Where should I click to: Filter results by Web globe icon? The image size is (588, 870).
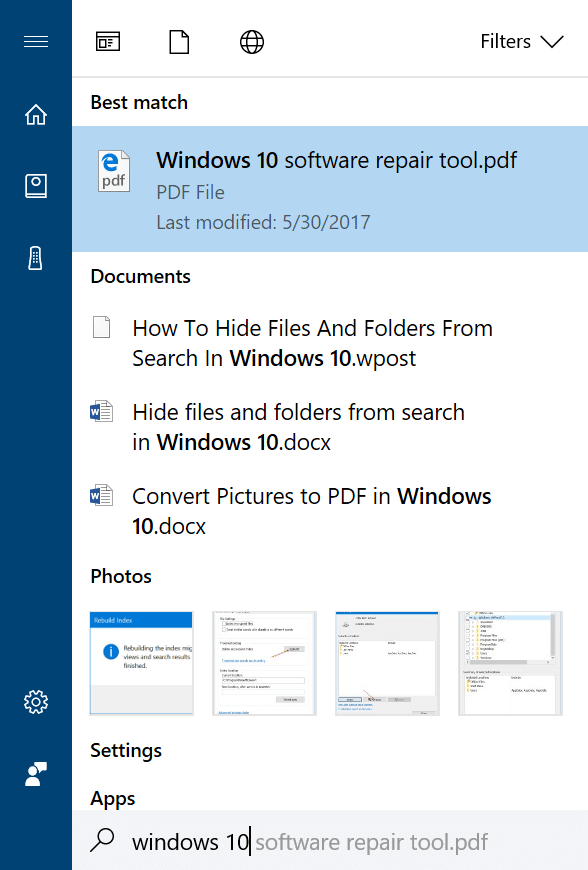(x=252, y=42)
